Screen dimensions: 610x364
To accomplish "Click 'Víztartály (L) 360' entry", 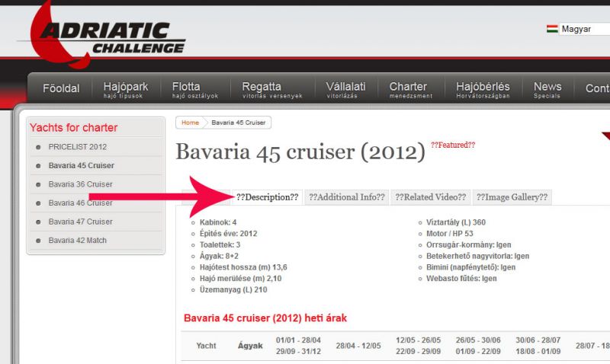I will [x=456, y=222].
